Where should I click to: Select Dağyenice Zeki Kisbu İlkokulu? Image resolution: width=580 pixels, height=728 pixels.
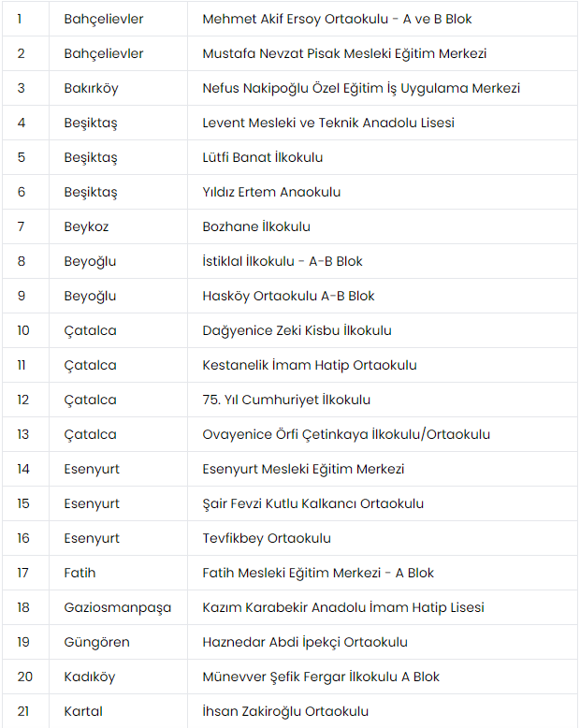click(297, 330)
